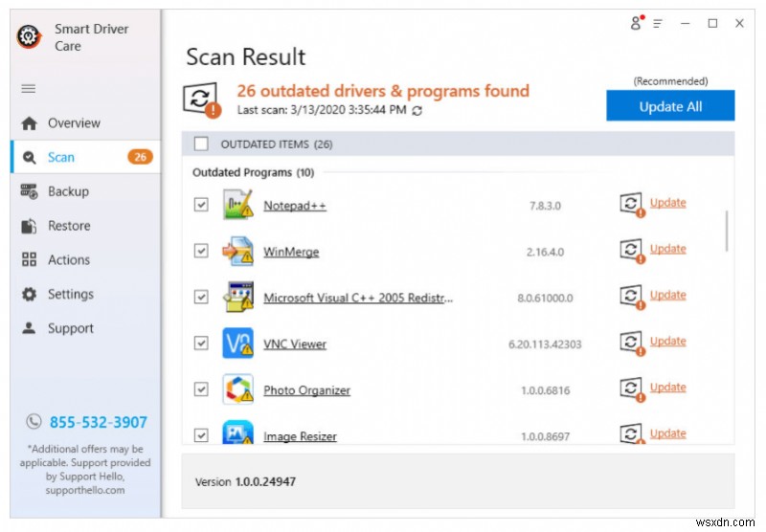The height and width of the screenshot is (532, 766).
Task: Click the Image Resizer program icon
Action: pos(238,432)
